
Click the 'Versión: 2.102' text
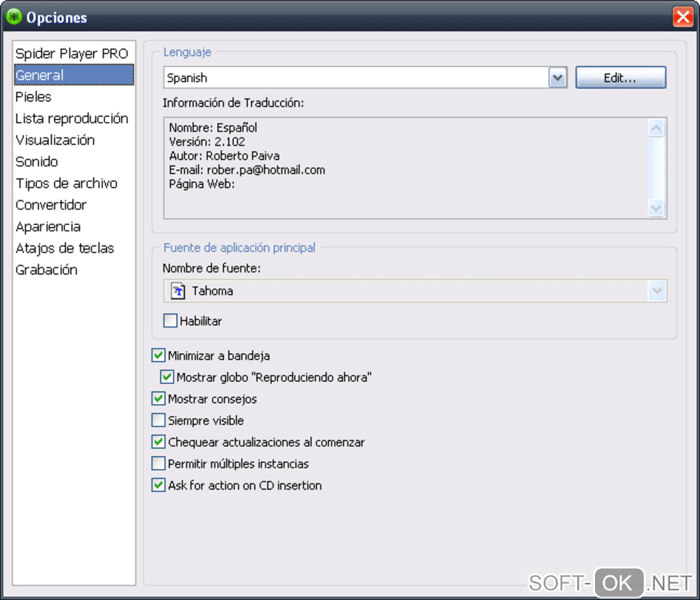coord(207,142)
